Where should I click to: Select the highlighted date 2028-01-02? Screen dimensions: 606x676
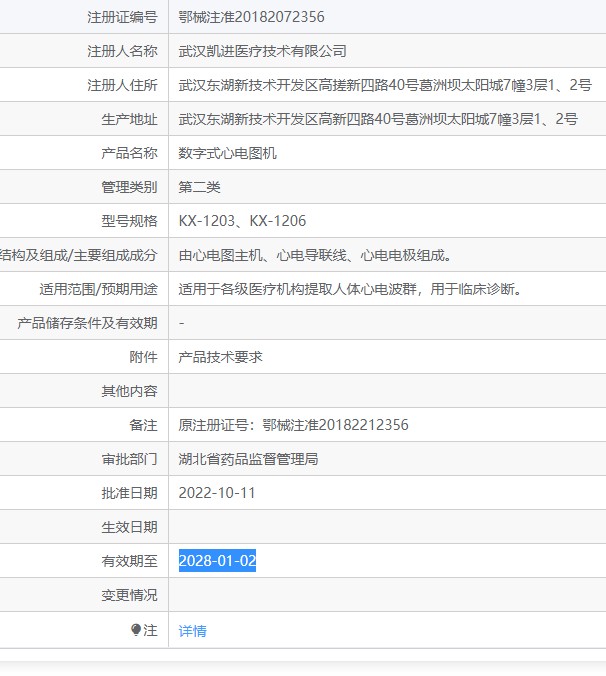point(217,560)
